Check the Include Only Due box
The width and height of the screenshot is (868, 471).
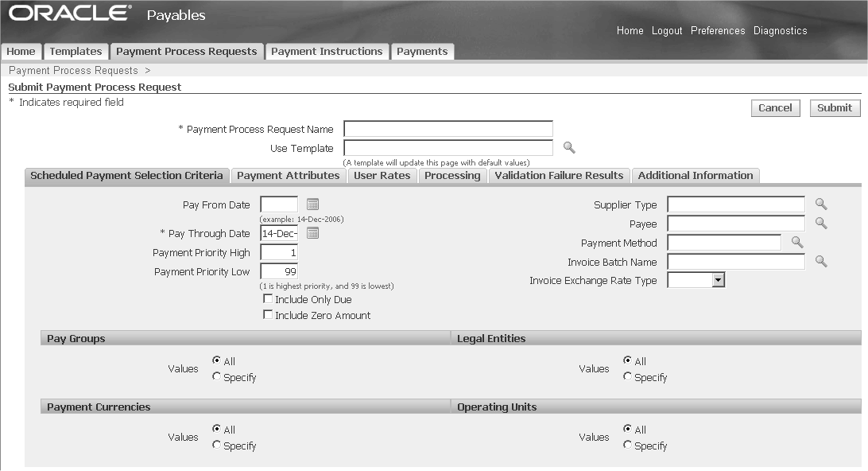(268, 298)
